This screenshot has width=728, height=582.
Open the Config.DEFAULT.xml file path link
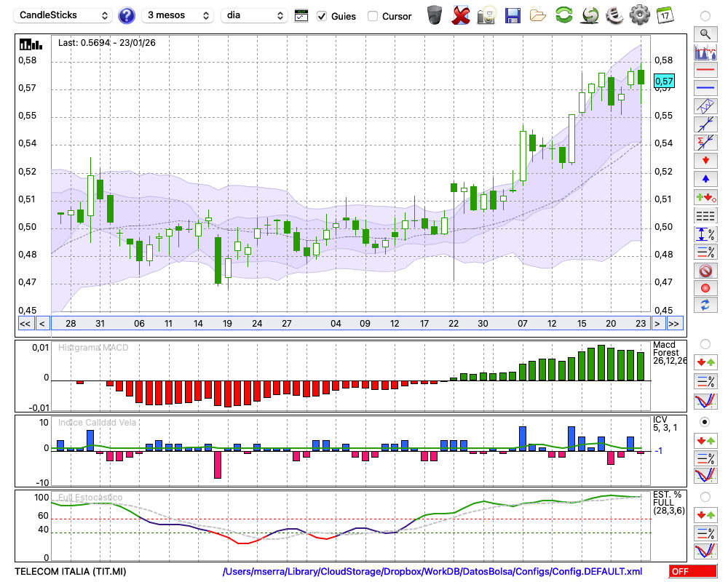point(432,572)
